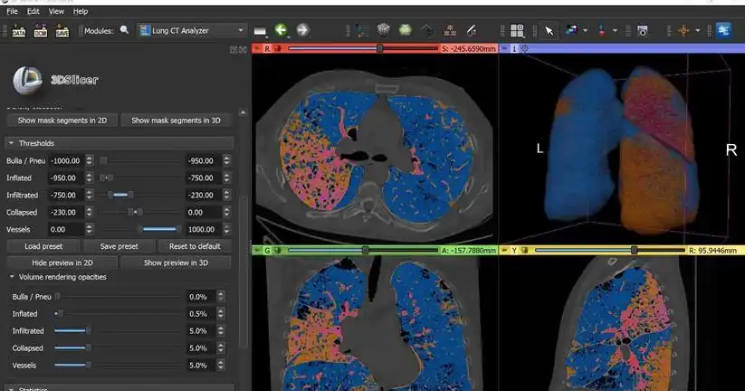Open the Models module green icon

pyautogui.click(x=405, y=30)
